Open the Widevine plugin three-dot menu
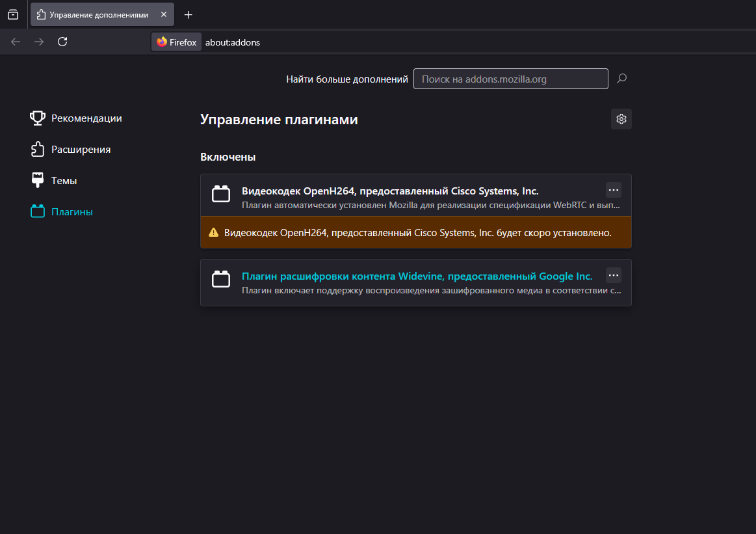756x534 pixels. 614,275
